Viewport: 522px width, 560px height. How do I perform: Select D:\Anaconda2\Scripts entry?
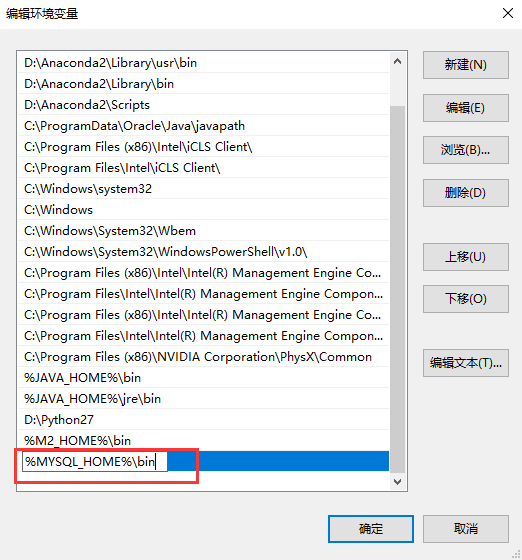tap(204, 105)
